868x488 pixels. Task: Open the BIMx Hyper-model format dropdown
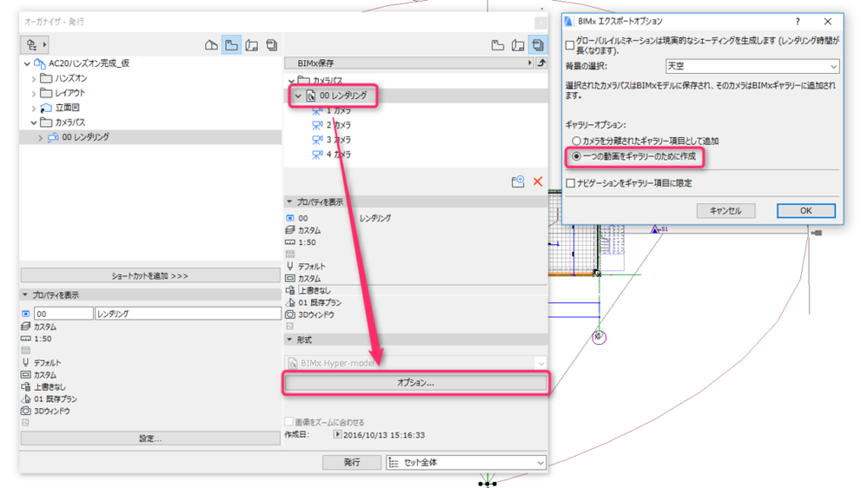click(415, 363)
